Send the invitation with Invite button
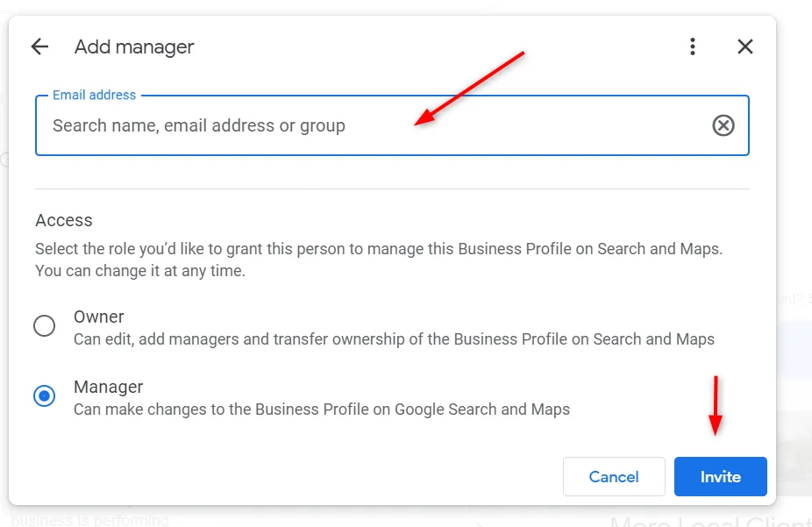The image size is (812, 527). (720, 476)
